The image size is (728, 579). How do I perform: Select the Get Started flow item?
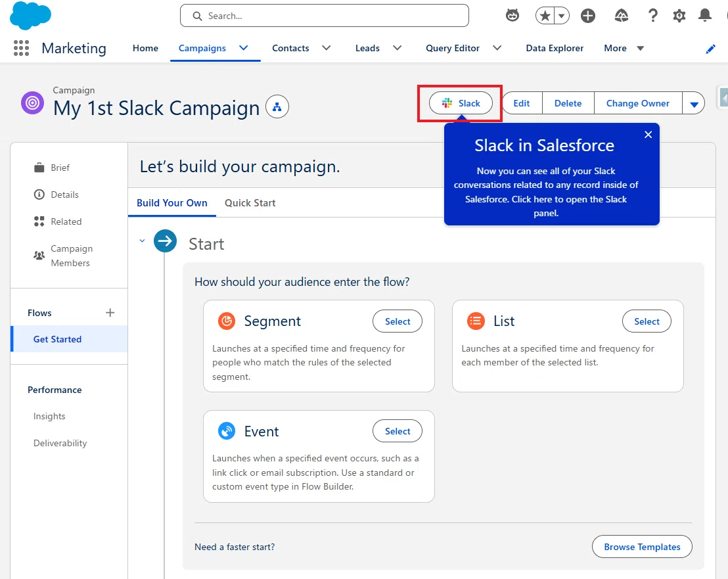[x=69, y=339]
